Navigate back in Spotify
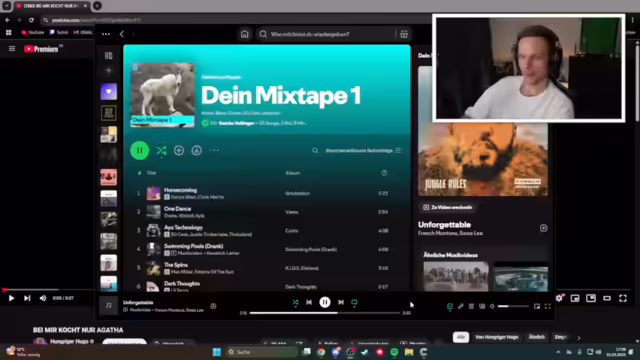The image size is (640, 360). pyautogui.click(x=122, y=34)
